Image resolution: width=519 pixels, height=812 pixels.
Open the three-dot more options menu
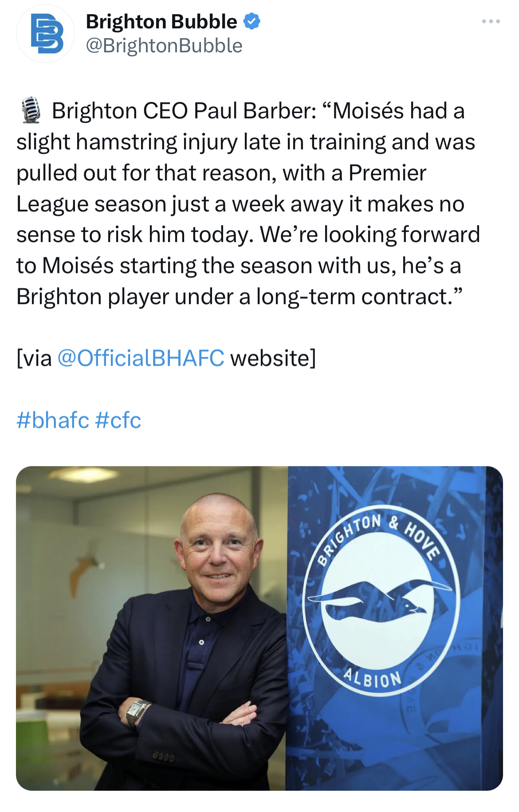tap(491, 21)
